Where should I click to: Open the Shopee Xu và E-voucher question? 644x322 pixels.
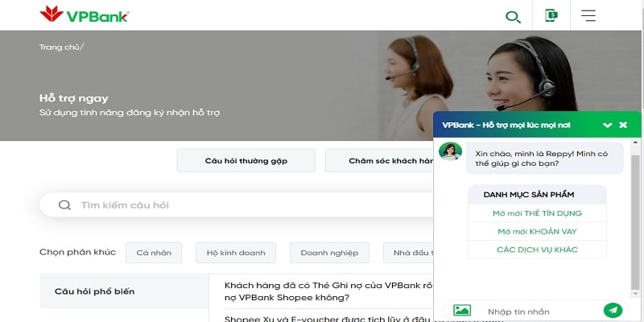click(x=328, y=318)
